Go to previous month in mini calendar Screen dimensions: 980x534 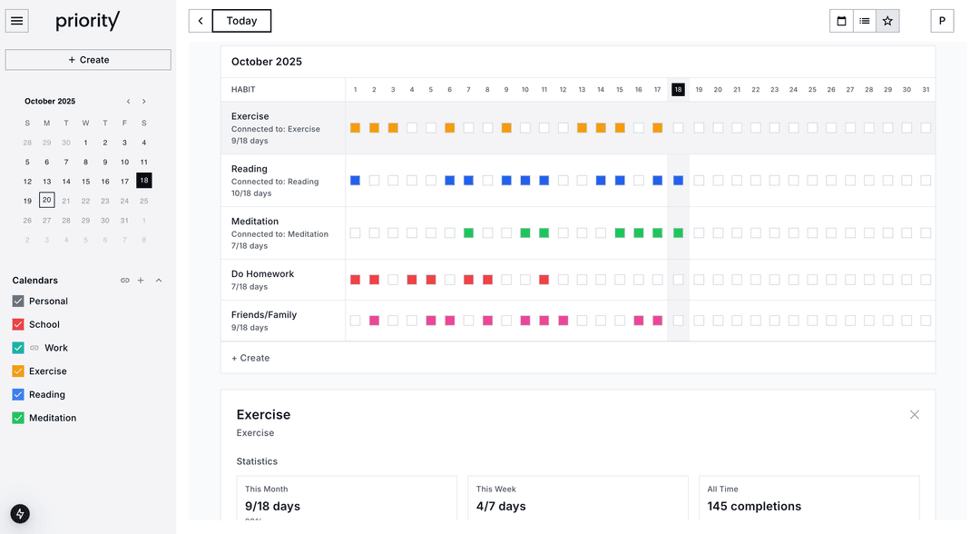(x=128, y=102)
